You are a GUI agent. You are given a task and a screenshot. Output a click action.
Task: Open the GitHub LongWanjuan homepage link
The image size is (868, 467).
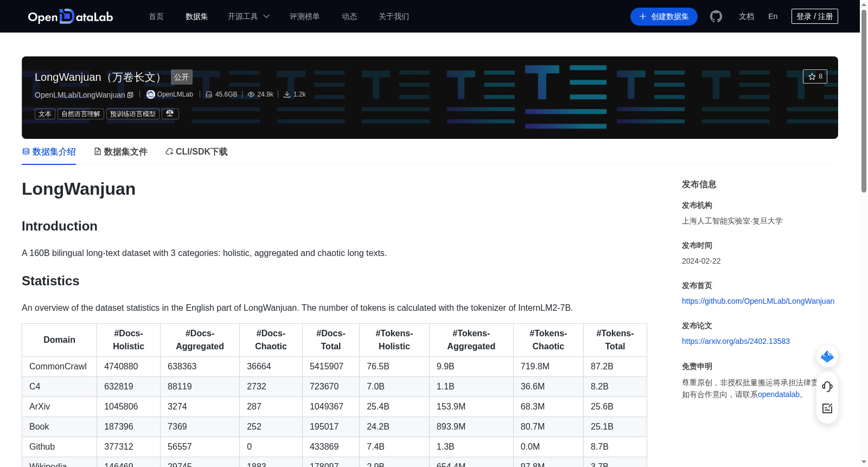click(x=758, y=301)
